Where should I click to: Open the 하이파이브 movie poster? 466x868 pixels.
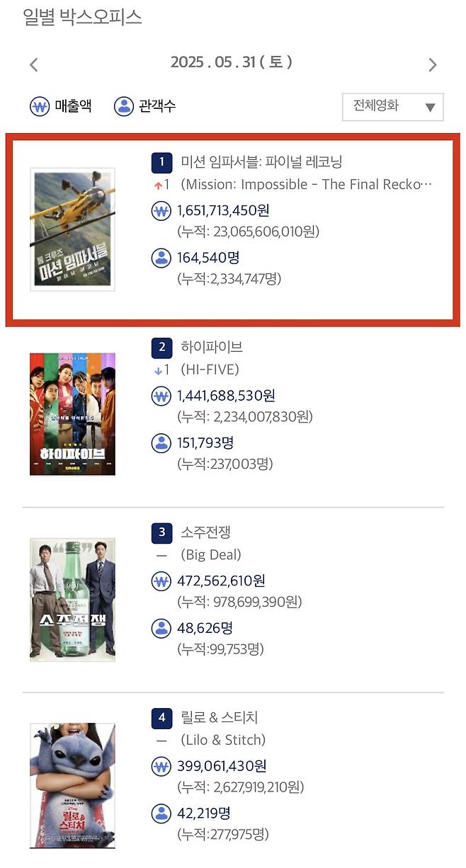pos(72,414)
